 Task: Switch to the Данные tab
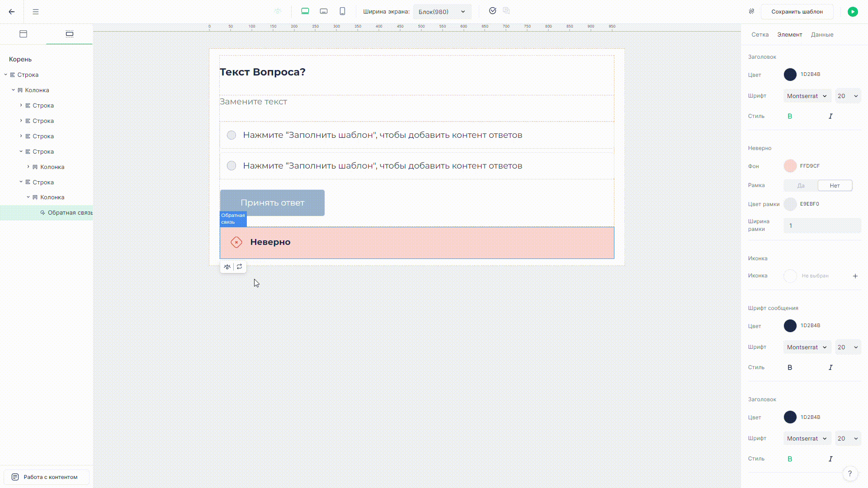822,34
